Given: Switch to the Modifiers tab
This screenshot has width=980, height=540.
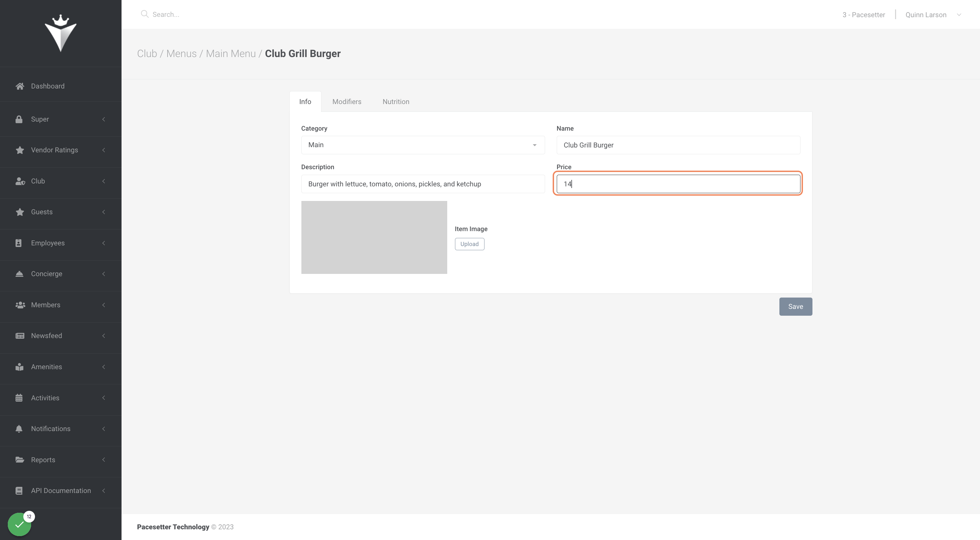Looking at the screenshot, I should click(x=346, y=101).
